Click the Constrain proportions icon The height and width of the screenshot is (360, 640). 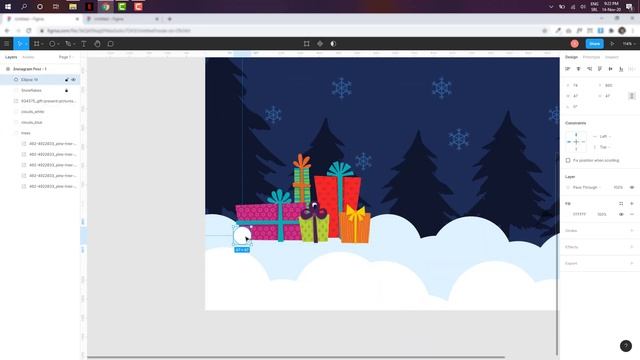point(631,96)
